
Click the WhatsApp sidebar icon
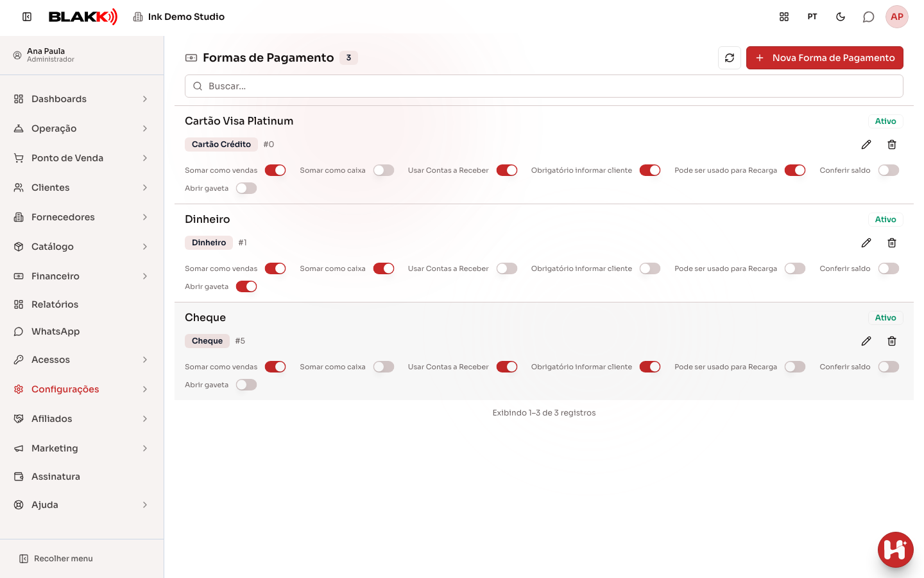click(19, 331)
